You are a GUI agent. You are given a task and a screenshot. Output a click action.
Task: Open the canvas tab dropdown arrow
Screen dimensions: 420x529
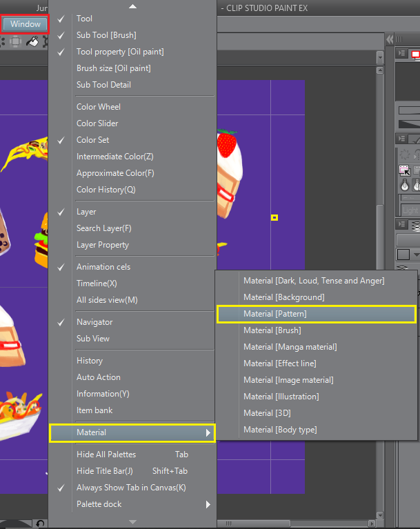pos(380,57)
